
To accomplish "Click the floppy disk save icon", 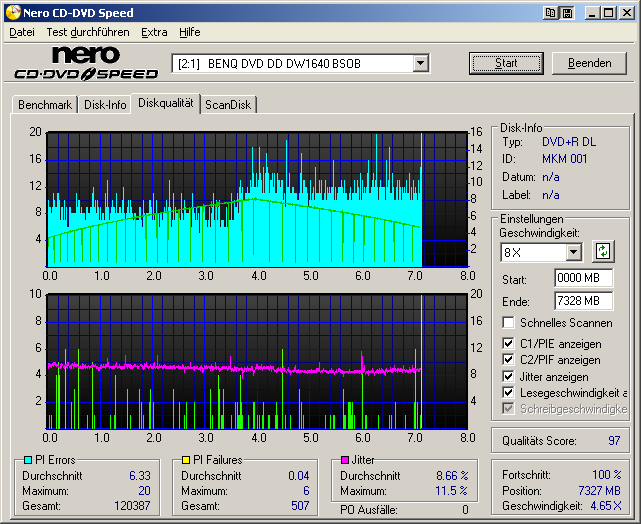I will tap(567, 13).
